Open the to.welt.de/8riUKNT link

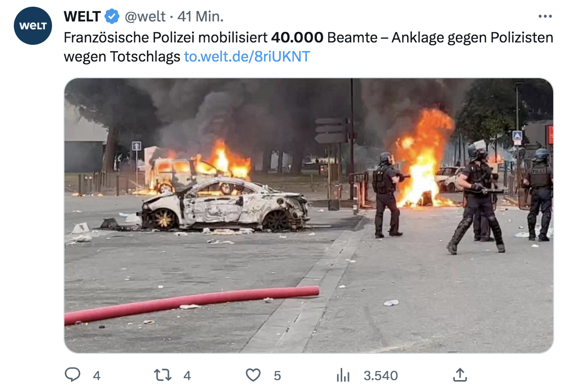tap(247, 57)
